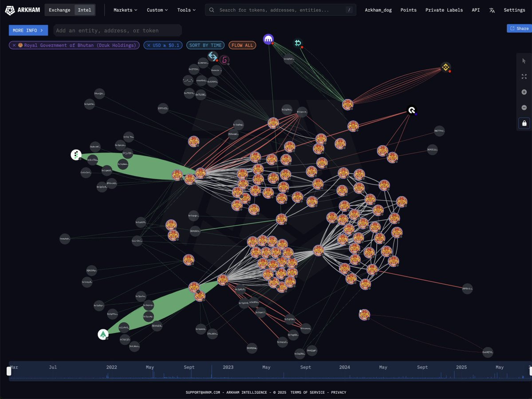
Task: Click the purple Kraken exchange node
Action: (268, 39)
